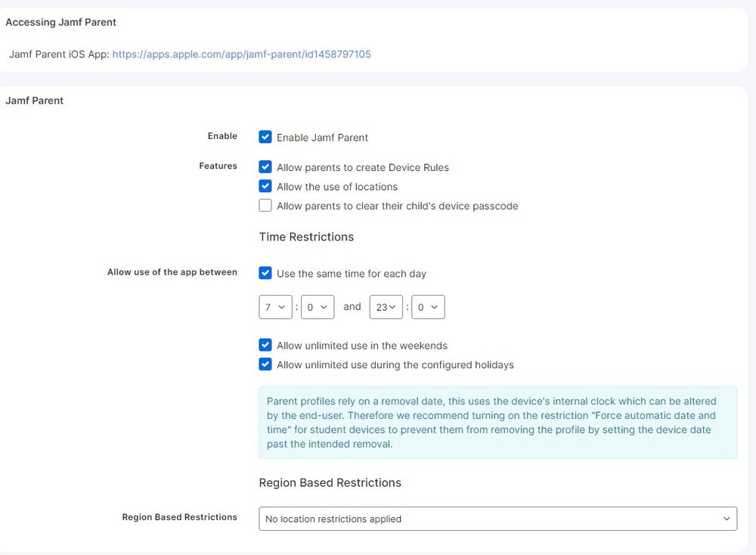756x555 pixels.
Task: Click the 'Enable' field label
Action: pos(222,136)
